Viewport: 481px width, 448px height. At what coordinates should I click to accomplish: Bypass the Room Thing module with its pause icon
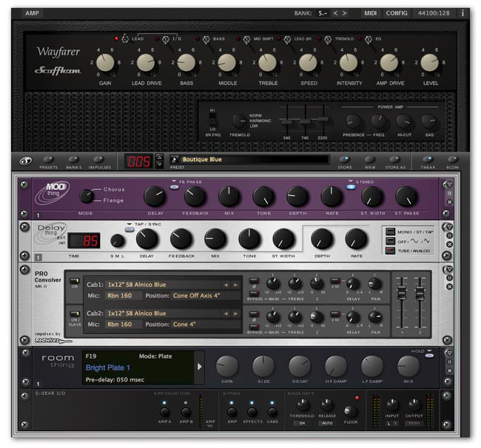coord(449,362)
